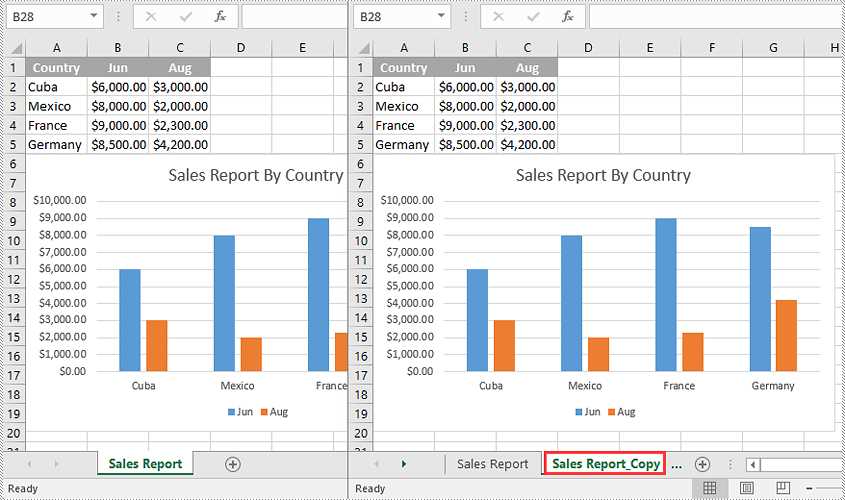Select Mexico blue Jun bar in left chart
The width and height of the screenshot is (845, 500).
pyautogui.click(x=224, y=303)
